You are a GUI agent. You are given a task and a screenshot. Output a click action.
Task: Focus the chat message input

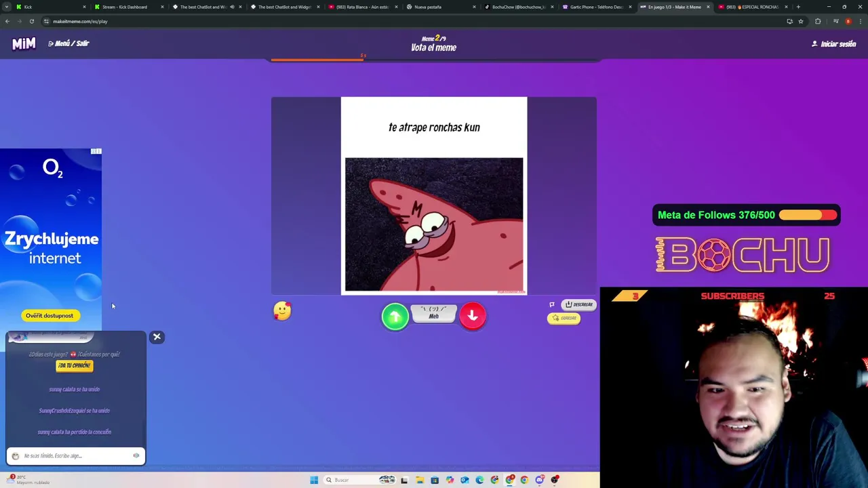tap(76, 455)
